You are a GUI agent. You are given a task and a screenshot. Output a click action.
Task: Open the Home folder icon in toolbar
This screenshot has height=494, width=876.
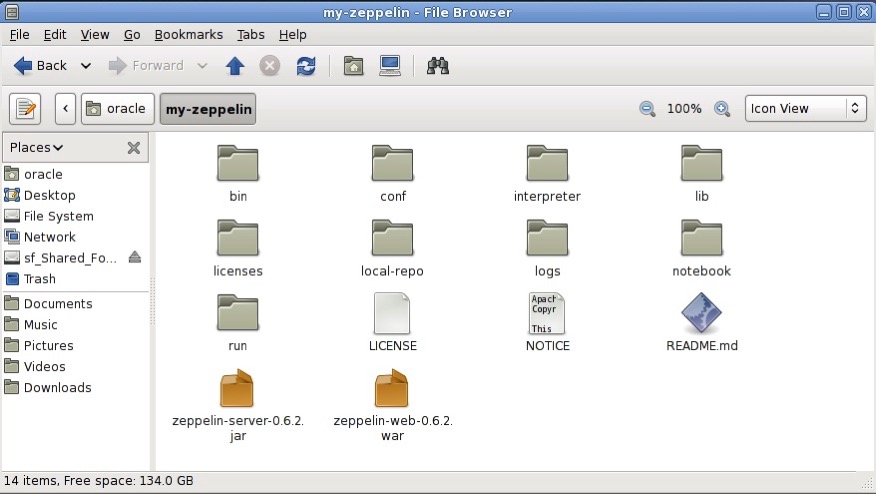pos(353,66)
